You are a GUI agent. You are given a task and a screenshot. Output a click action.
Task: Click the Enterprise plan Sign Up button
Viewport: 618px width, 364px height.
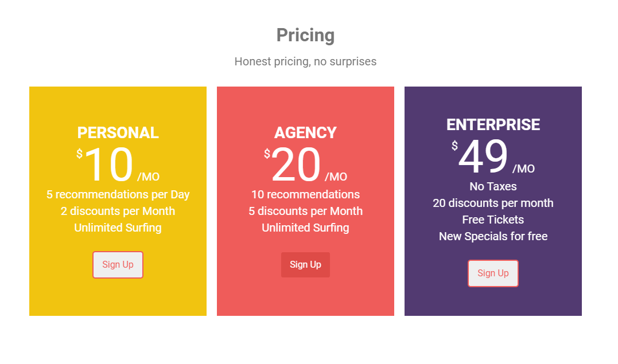493,273
